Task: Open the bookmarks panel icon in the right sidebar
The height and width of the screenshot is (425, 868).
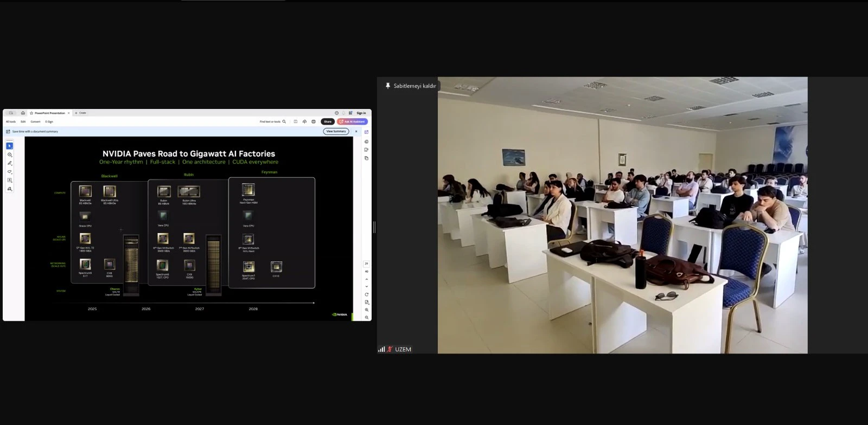Action: click(367, 150)
